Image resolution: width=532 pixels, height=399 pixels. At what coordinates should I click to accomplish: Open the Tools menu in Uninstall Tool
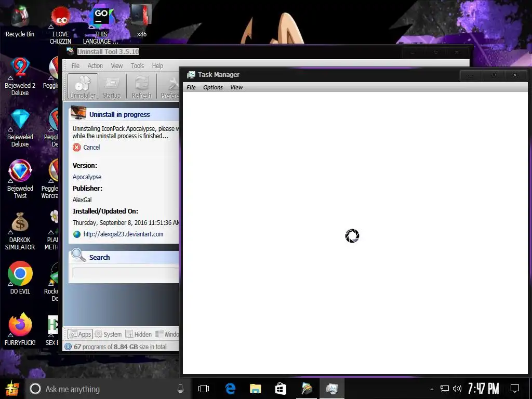137,66
